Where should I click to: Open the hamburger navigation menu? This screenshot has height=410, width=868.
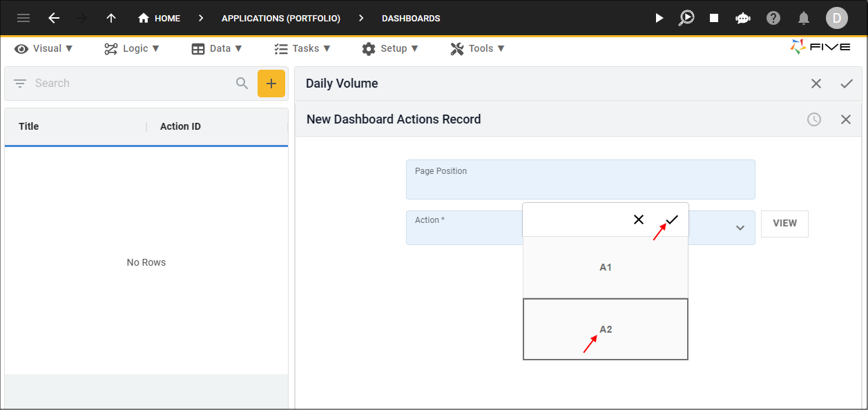pyautogui.click(x=23, y=18)
